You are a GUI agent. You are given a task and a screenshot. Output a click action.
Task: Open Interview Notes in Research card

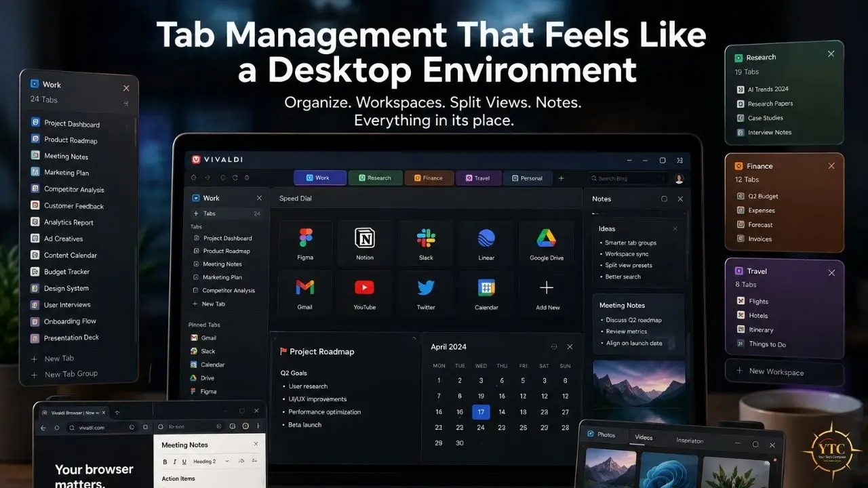coord(764,132)
